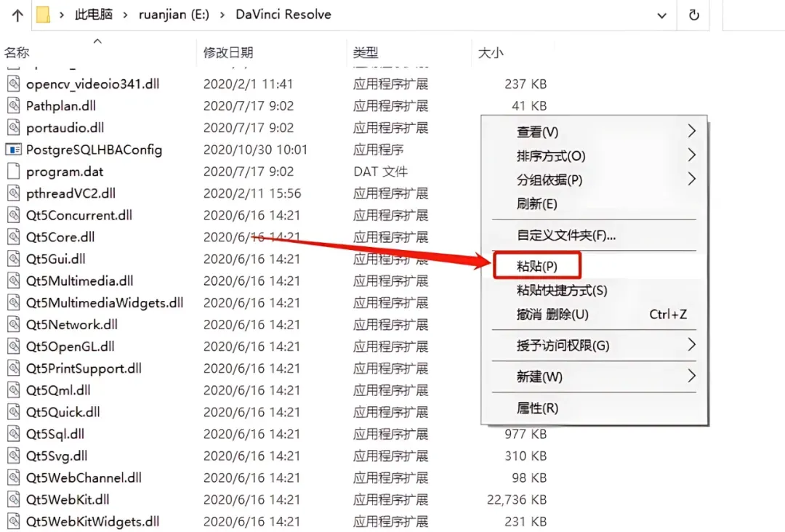Sort by the 名称 column header
The width and height of the screenshot is (785, 532).
(x=17, y=52)
